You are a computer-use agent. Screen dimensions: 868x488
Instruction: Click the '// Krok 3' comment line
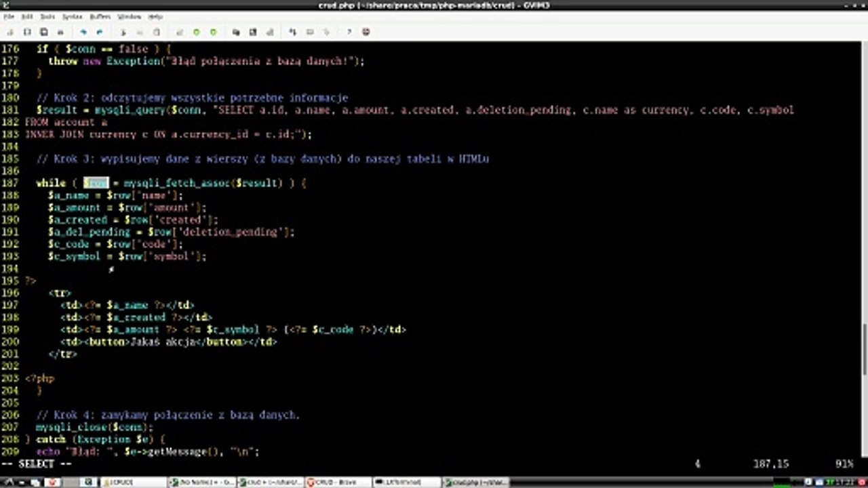(262, 159)
